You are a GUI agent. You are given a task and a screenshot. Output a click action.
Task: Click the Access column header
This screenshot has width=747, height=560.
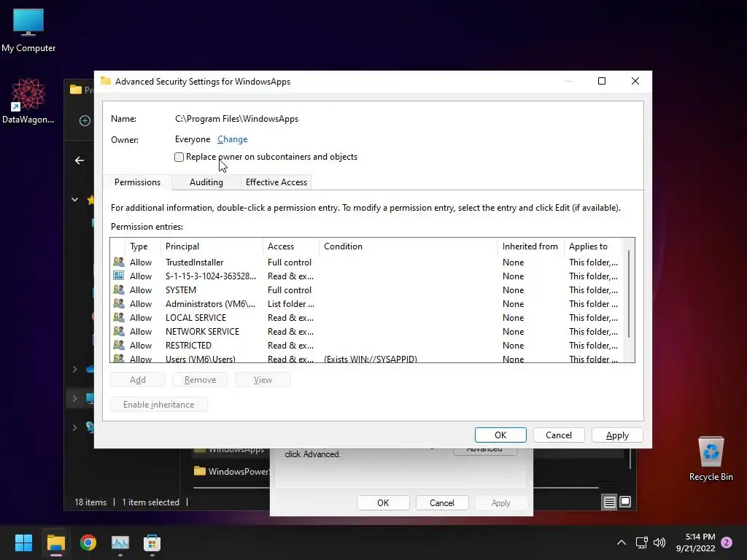(x=291, y=246)
